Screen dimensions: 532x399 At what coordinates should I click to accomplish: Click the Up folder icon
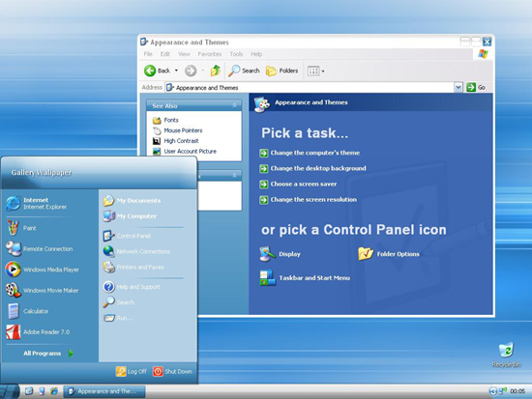tap(216, 71)
